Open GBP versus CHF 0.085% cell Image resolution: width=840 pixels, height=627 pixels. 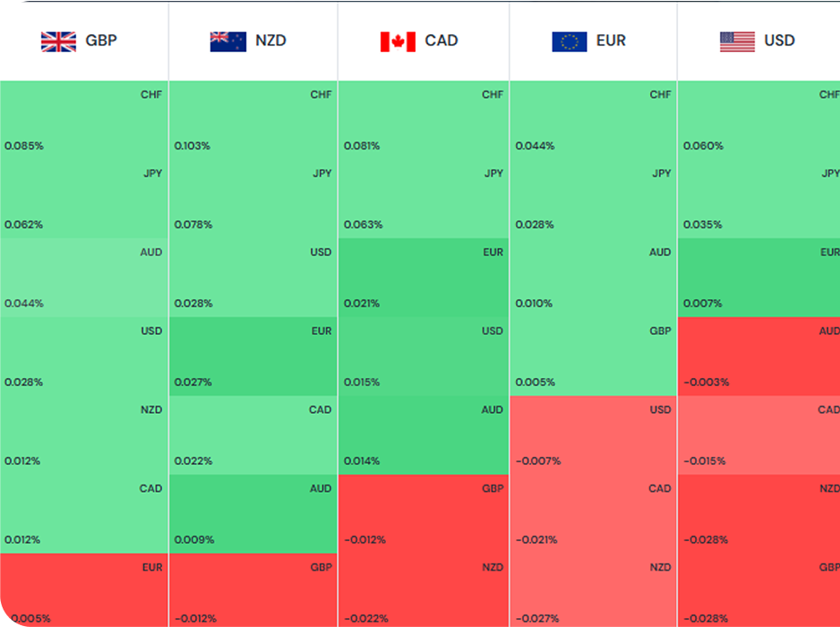coord(84,120)
